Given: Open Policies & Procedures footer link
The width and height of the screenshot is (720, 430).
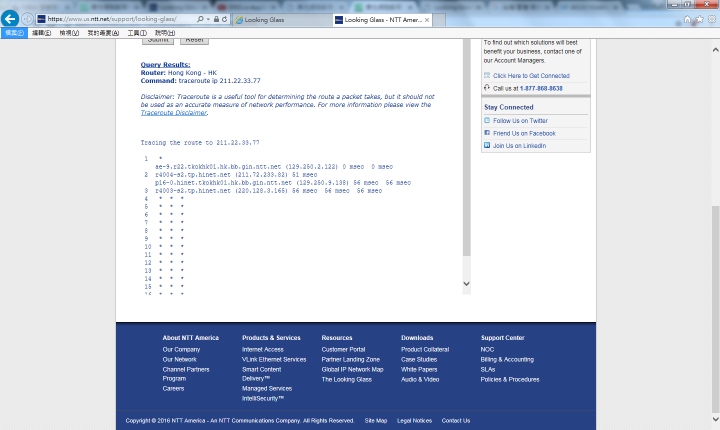Looking at the screenshot, I should (x=510, y=380).
